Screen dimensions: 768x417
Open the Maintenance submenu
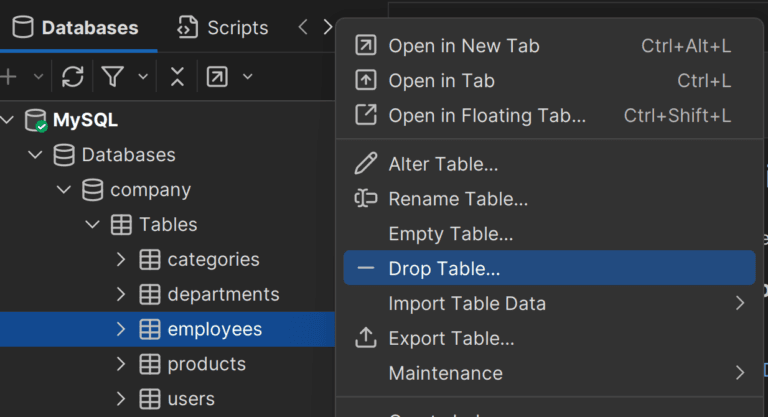tap(549, 373)
